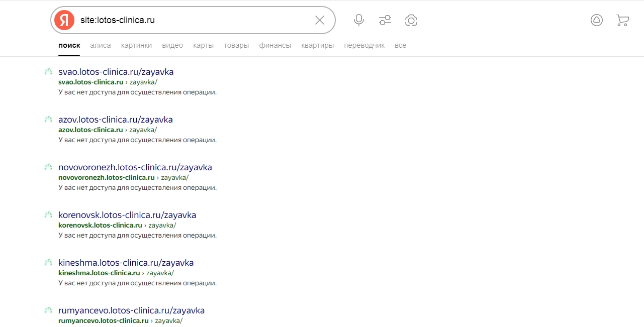Open the shopping cart icon

pos(622,20)
